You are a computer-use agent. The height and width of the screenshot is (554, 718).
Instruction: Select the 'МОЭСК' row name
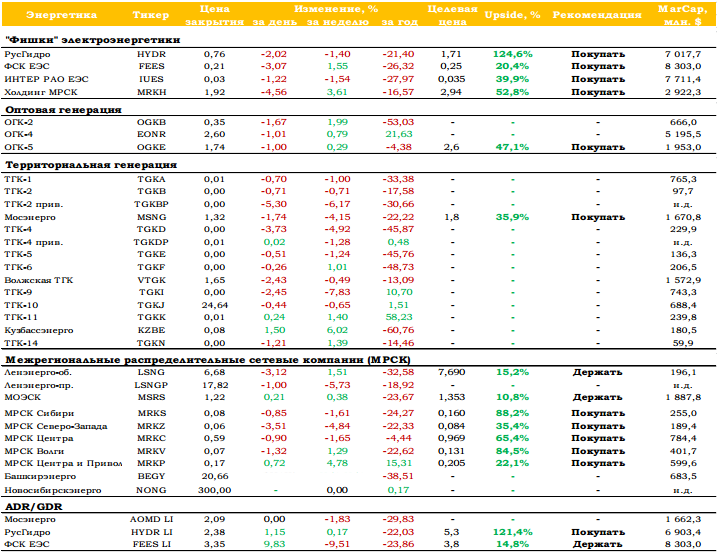22,397
